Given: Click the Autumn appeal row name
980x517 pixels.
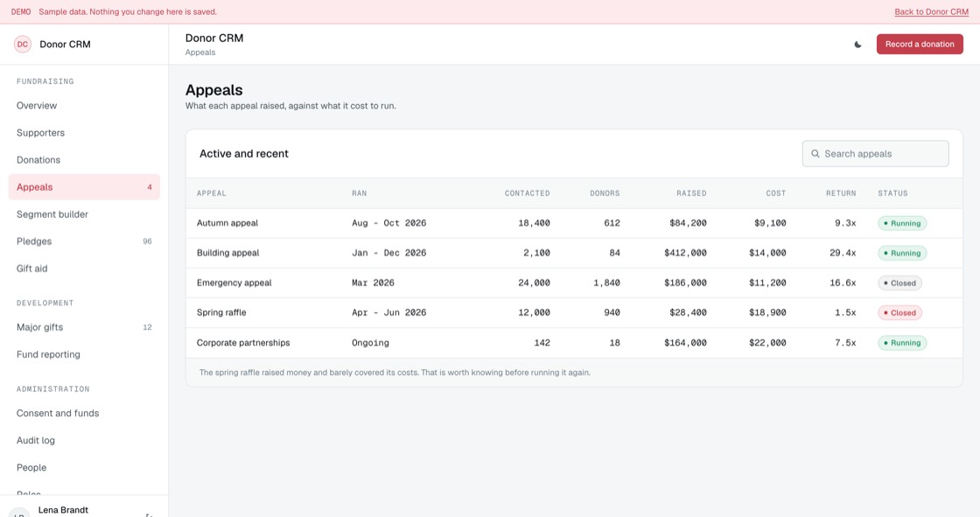Looking at the screenshot, I should (227, 223).
